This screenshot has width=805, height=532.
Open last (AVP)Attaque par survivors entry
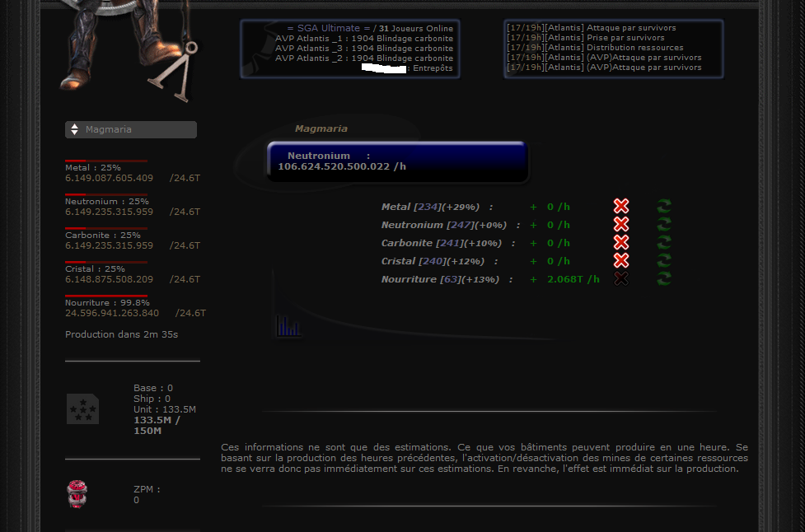(x=604, y=68)
